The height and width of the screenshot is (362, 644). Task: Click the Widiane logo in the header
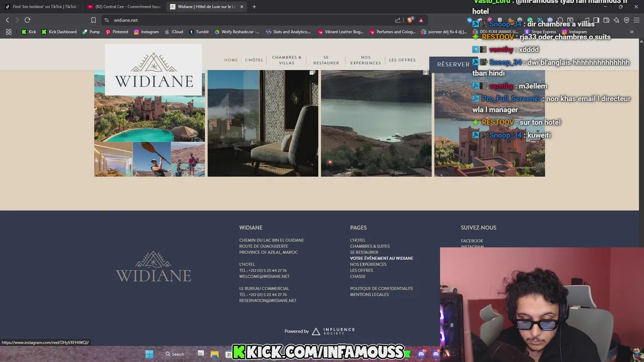[x=153, y=69]
